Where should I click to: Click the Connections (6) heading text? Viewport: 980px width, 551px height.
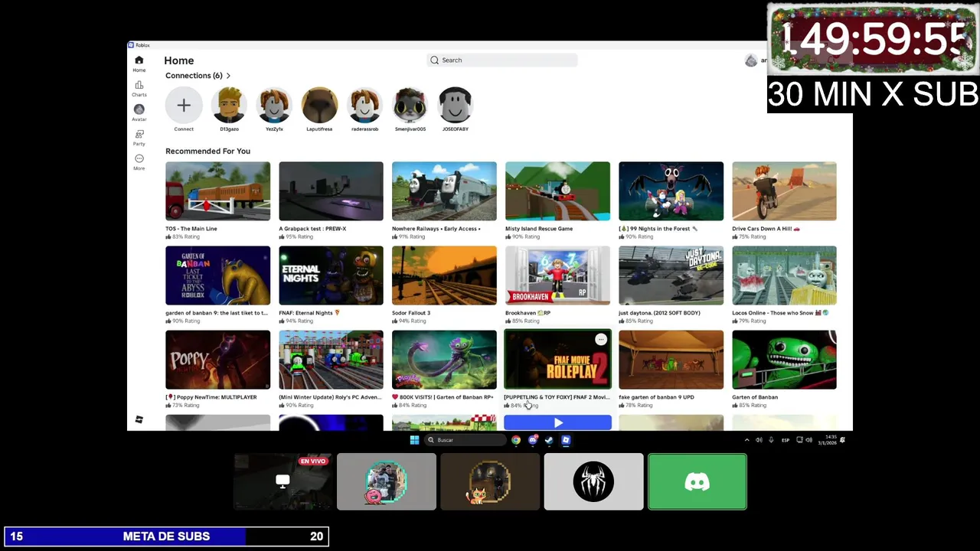click(x=194, y=76)
